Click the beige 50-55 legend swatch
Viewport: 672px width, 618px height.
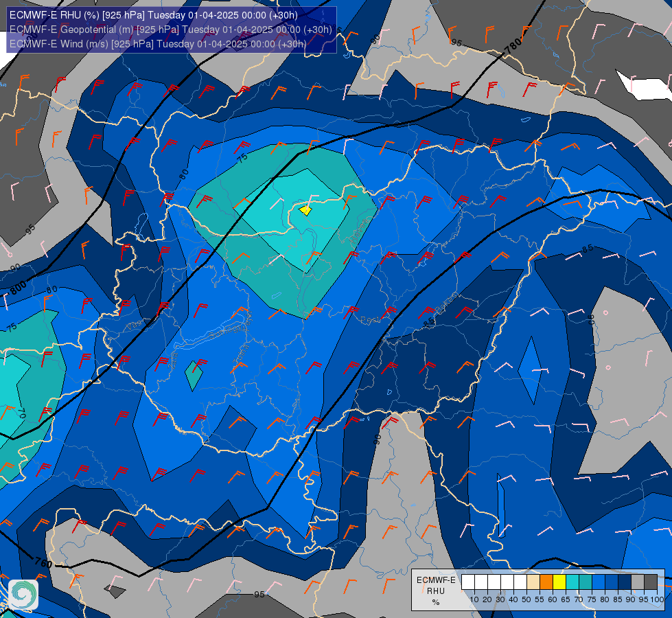[533, 582]
